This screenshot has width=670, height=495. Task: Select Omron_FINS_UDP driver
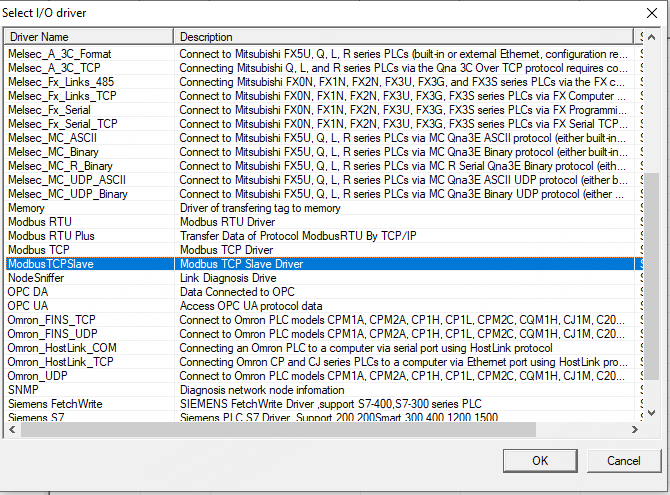[53, 334]
